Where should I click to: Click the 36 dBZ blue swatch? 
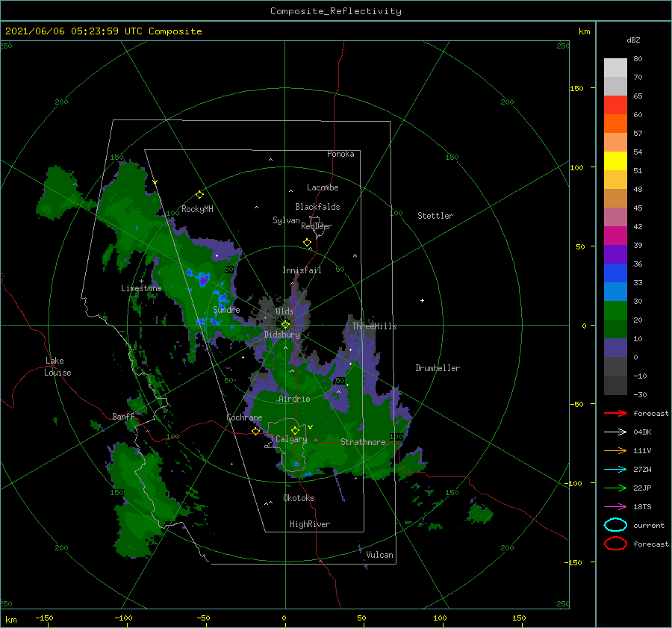click(x=615, y=273)
